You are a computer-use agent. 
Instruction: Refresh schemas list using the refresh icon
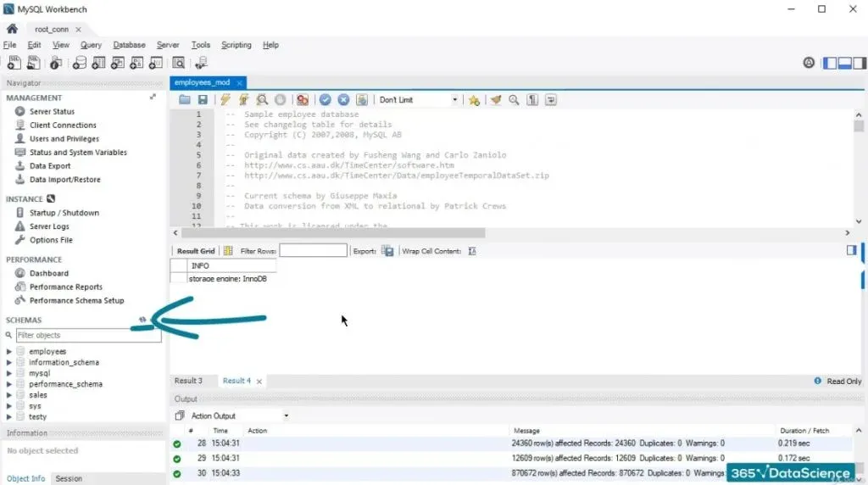(x=143, y=320)
